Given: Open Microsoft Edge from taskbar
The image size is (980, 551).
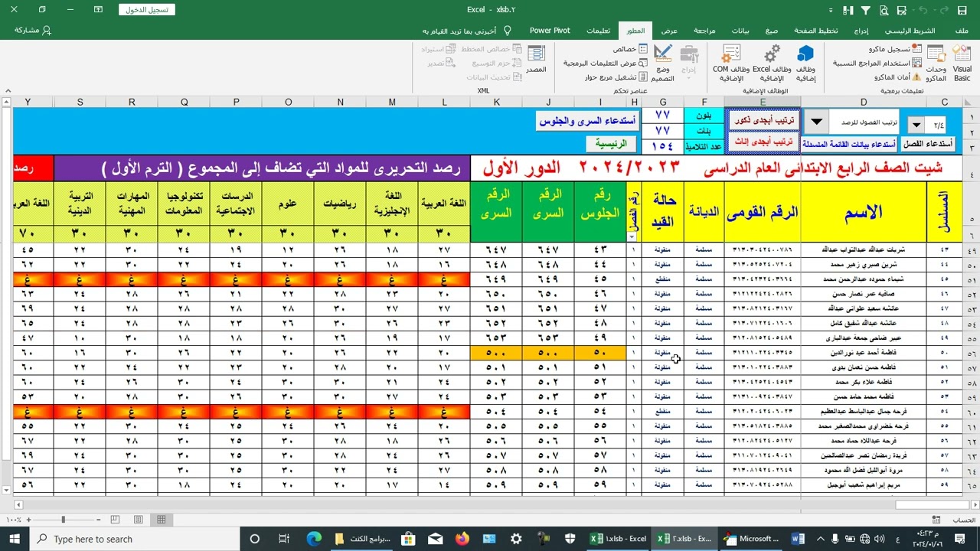Looking at the screenshot, I should (314, 539).
